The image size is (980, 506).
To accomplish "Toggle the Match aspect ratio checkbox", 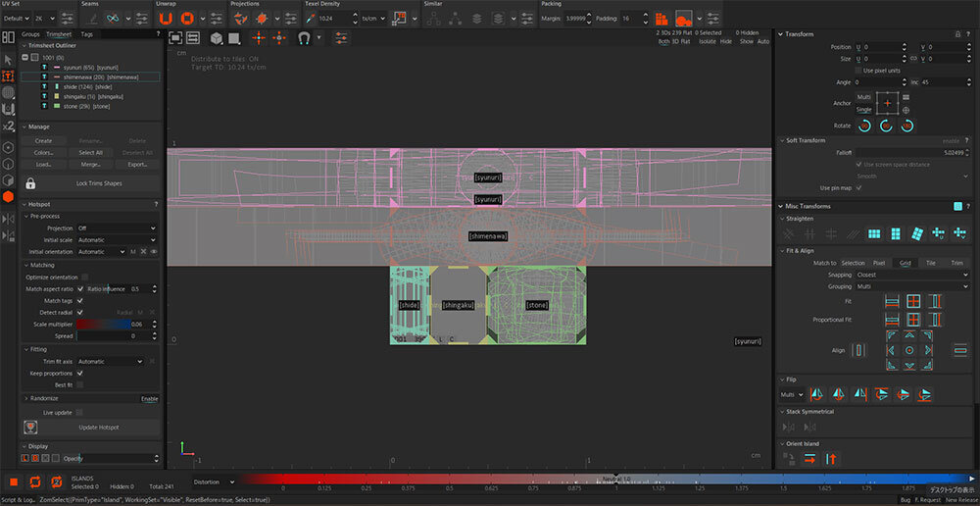I will point(80,289).
